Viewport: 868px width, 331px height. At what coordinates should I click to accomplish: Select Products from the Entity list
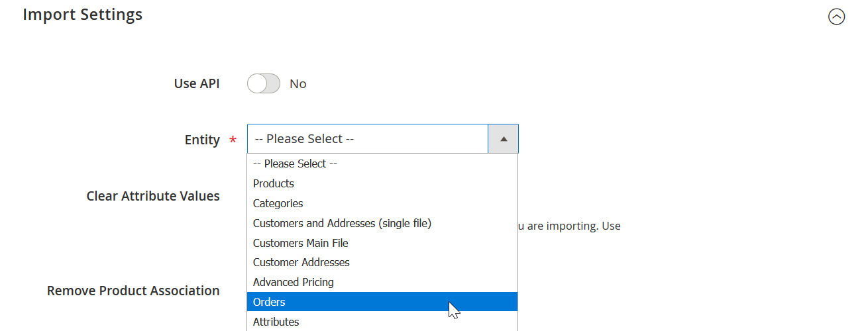382,183
